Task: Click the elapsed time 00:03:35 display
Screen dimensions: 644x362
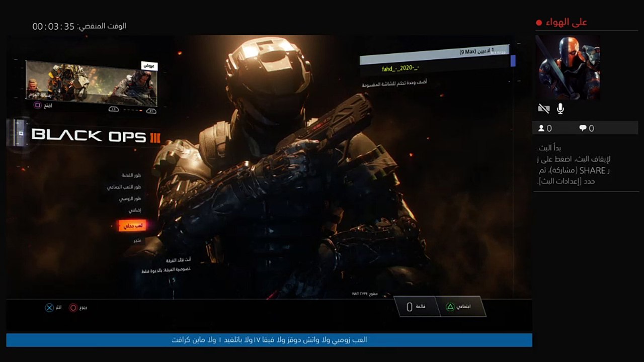Action: point(54,26)
